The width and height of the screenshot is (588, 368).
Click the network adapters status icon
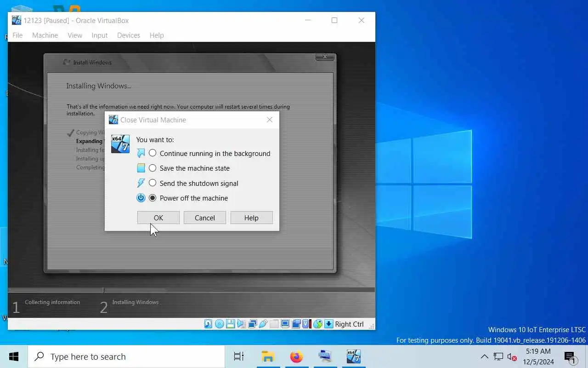[253, 324]
